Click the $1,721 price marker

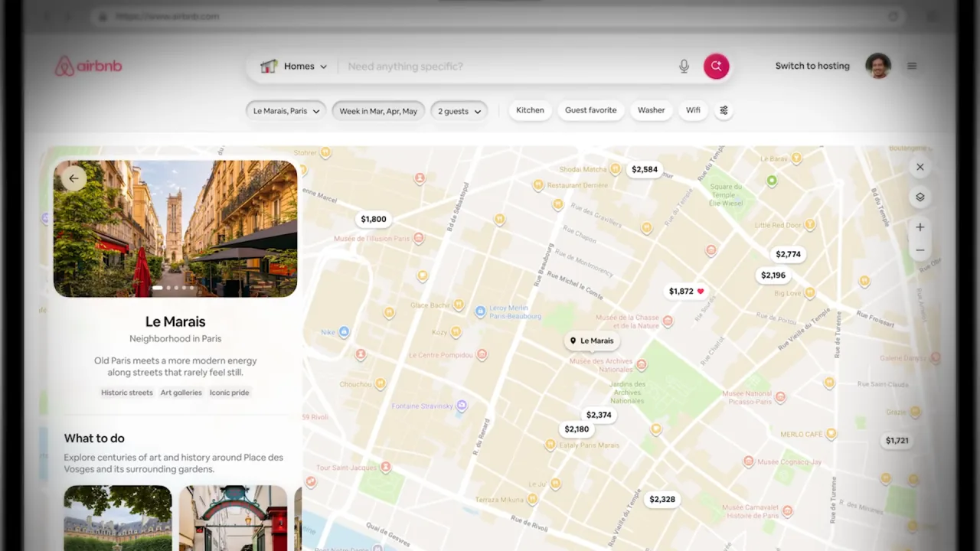897,440
